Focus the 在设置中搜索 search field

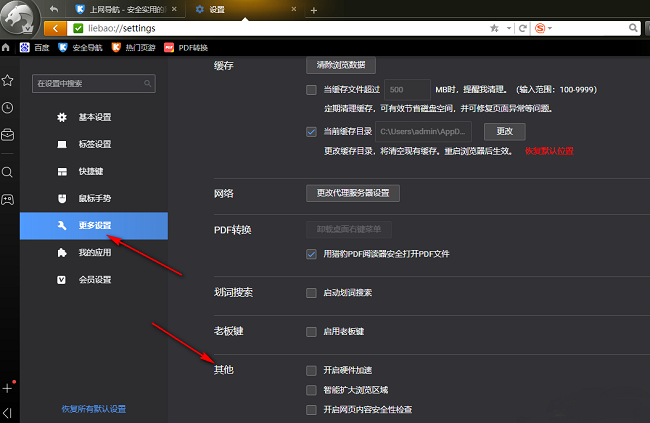tap(94, 83)
